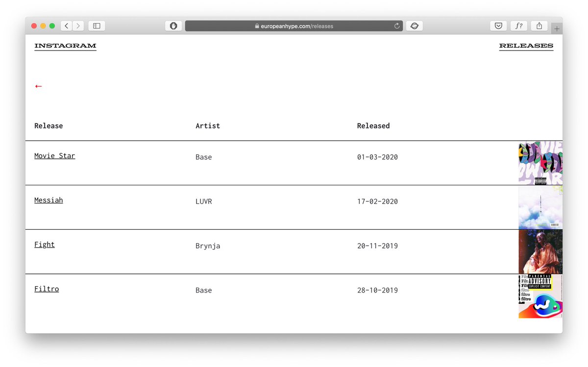Click the lock icon in address bar
Viewport: 588px width, 367px height.
[257, 26]
